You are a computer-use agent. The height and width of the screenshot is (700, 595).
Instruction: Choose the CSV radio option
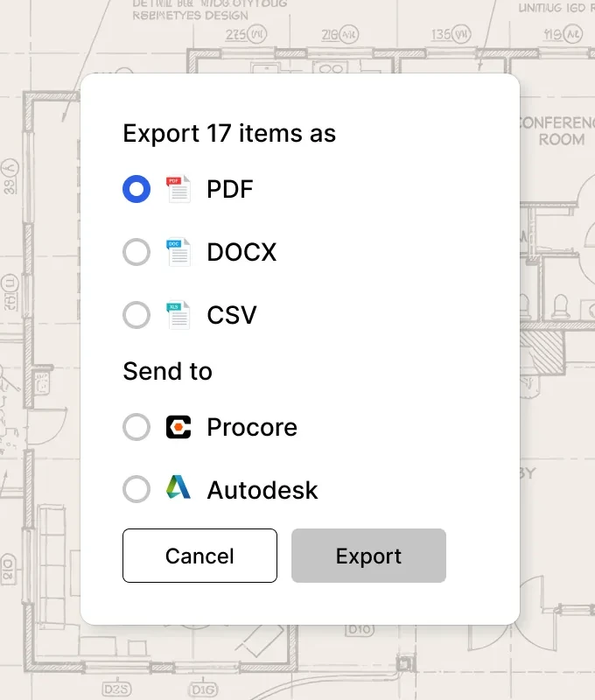[x=136, y=315]
